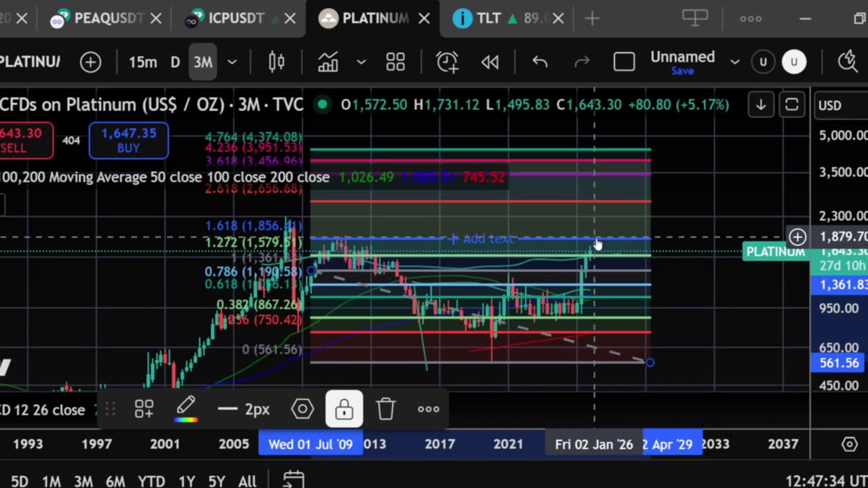The width and height of the screenshot is (868, 488).
Task: Click the chart refresh sync icon
Action: 791,105
